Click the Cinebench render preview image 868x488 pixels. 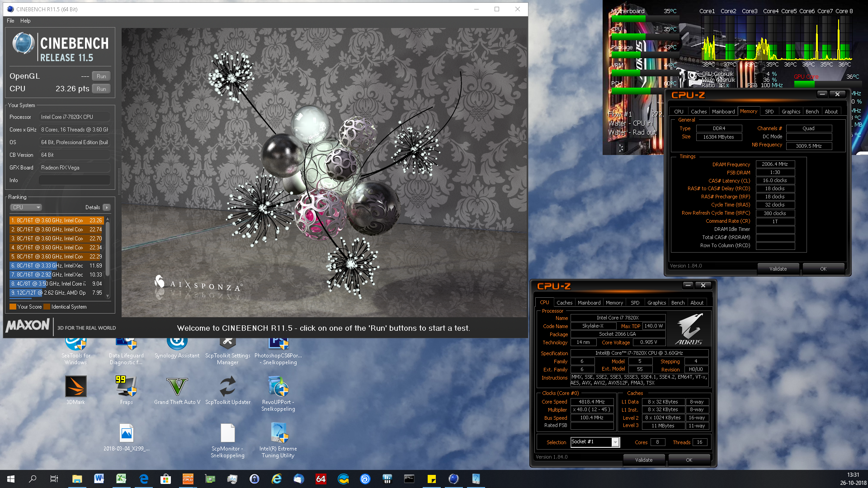pyautogui.click(x=324, y=173)
